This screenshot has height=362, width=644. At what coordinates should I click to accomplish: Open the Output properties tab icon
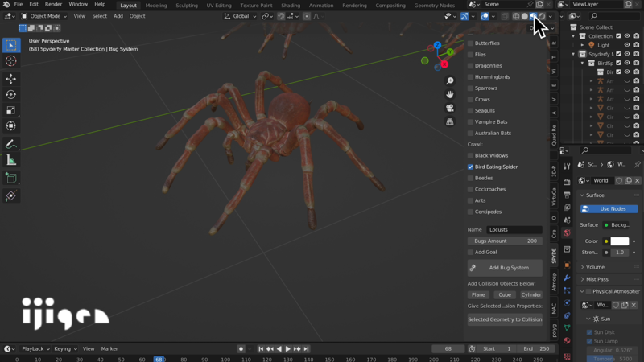point(568,195)
